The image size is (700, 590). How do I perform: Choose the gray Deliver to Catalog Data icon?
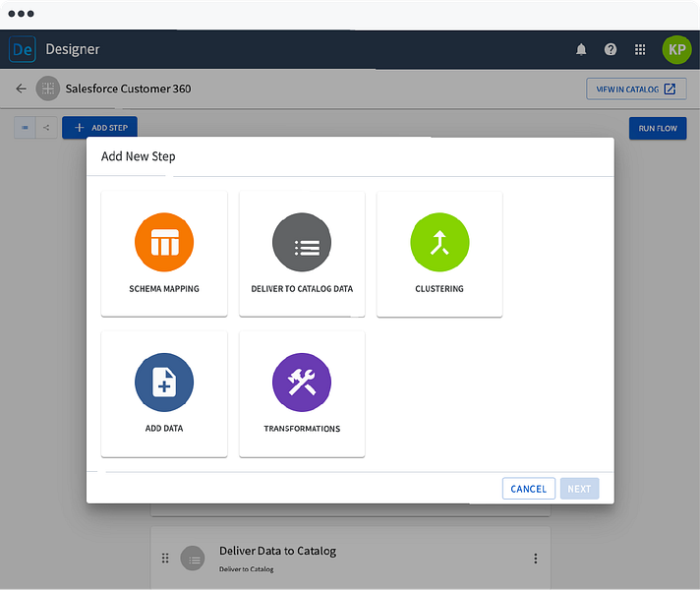tap(302, 242)
